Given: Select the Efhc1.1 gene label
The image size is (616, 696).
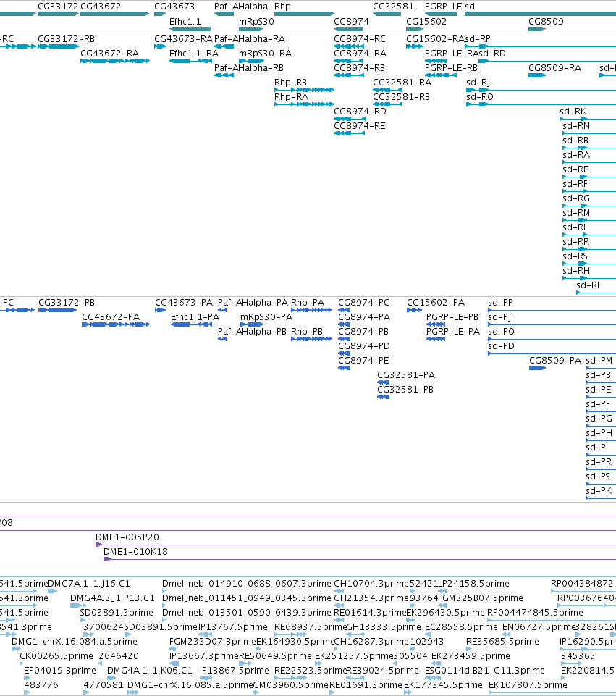Looking at the screenshot, I should pyautogui.click(x=185, y=21).
